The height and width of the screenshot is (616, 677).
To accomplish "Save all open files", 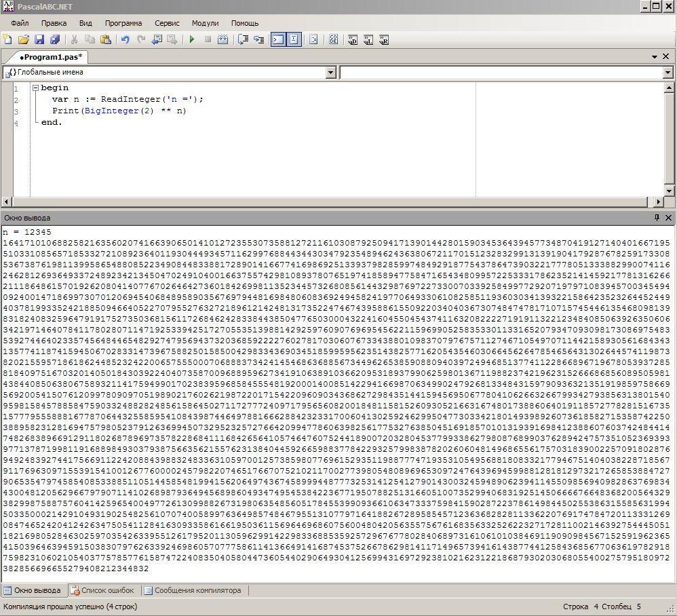I will tap(55, 40).
